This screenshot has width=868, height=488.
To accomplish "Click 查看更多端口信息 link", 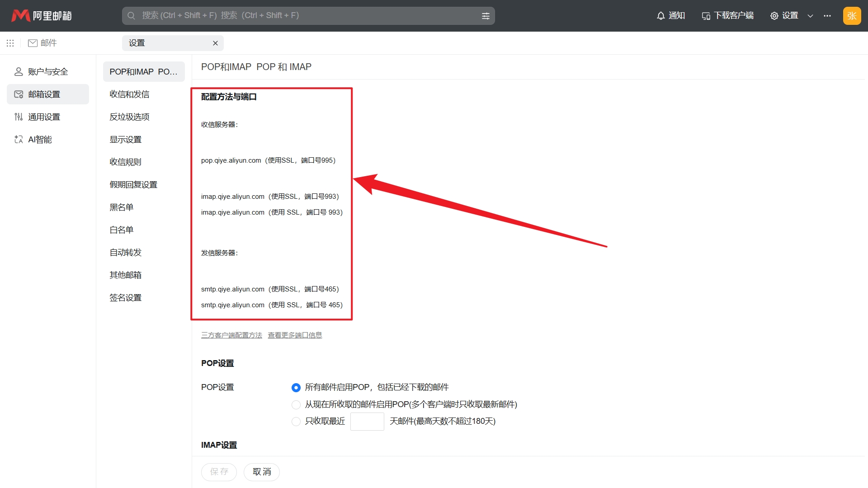I will (295, 335).
